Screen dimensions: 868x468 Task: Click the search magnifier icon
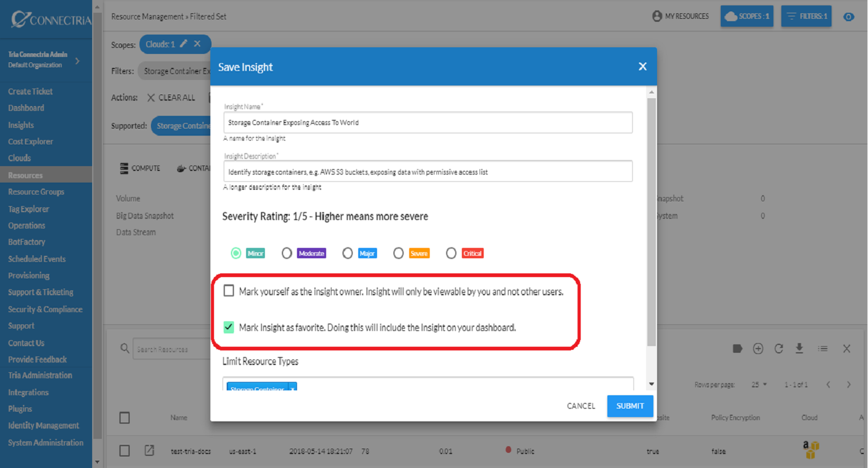click(125, 349)
